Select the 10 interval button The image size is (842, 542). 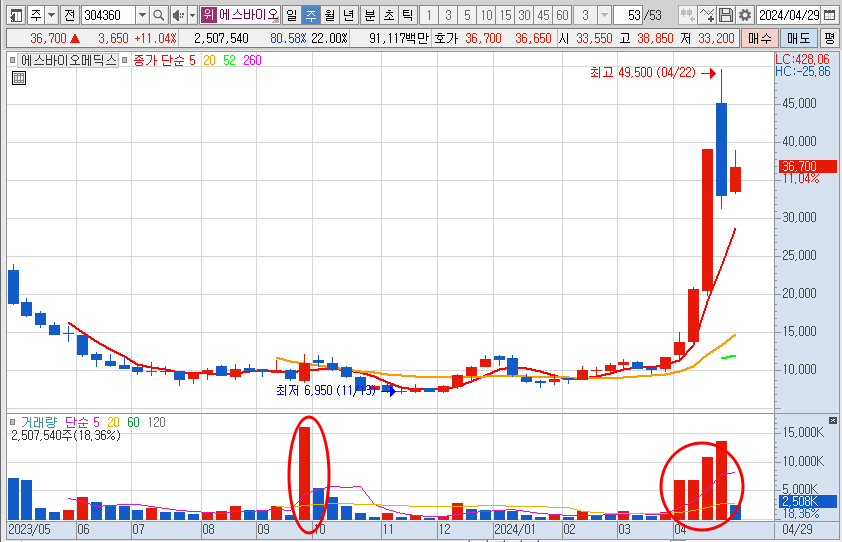click(486, 15)
